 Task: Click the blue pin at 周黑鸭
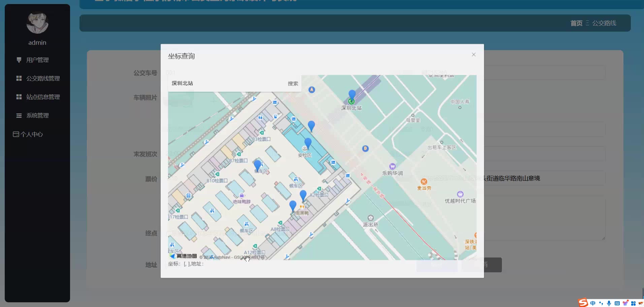[x=293, y=205]
